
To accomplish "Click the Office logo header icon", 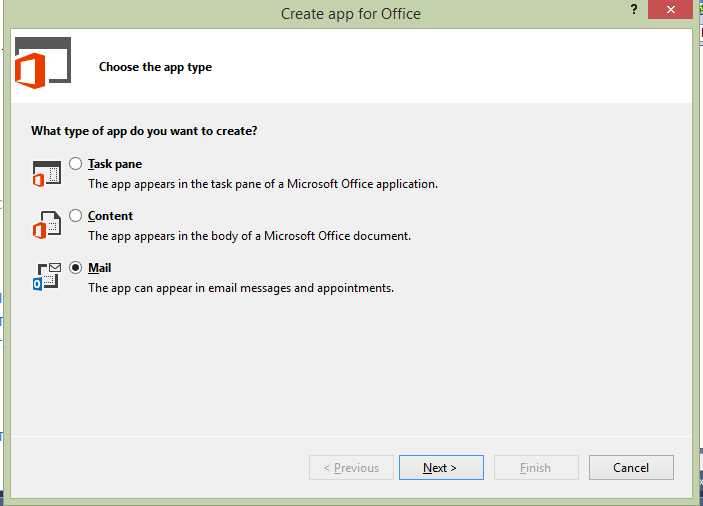I will (43, 63).
